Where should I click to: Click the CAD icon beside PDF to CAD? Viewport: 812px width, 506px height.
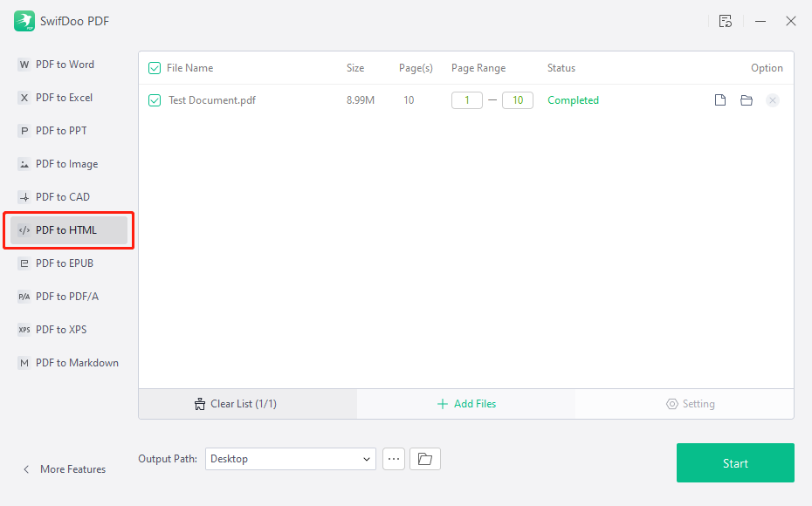[x=24, y=197]
